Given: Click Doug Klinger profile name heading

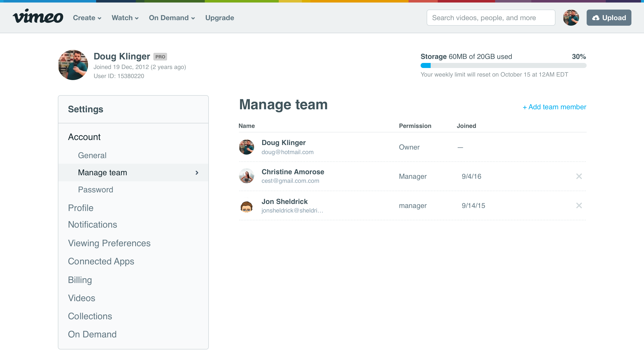Looking at the screenshot, I should click(122, 56).
